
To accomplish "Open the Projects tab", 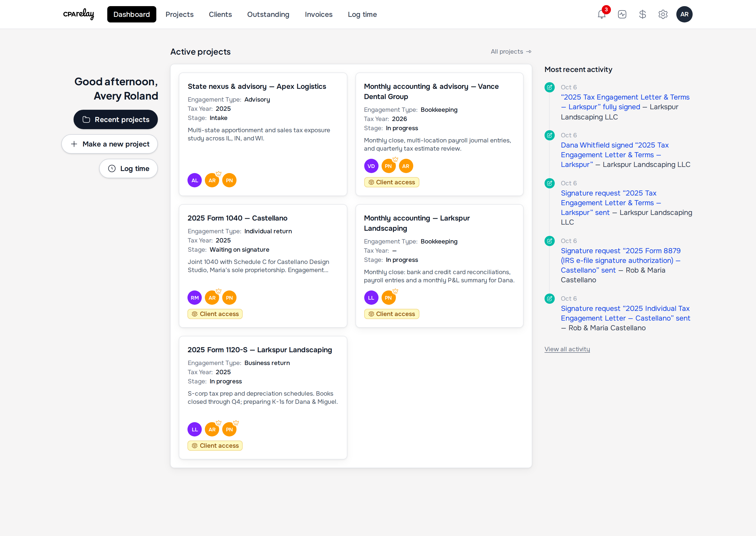I will [179, 14].
